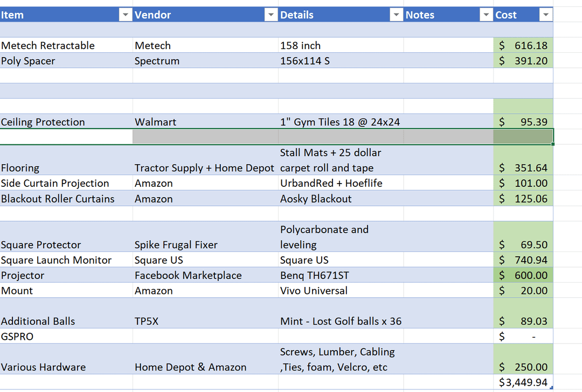Select the $600.00 projector cost cell
The width and height of the screenshot is (582, 392).
point(523,275)
